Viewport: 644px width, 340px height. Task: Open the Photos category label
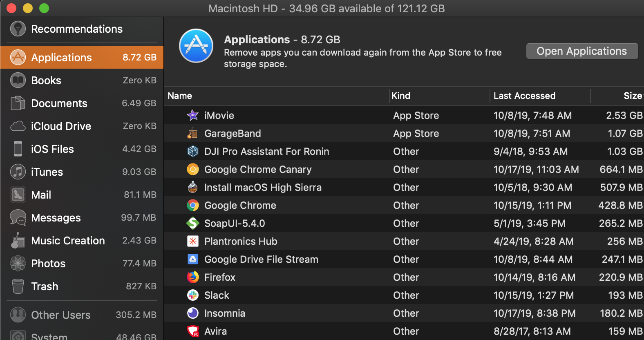[x=48, y=264]
